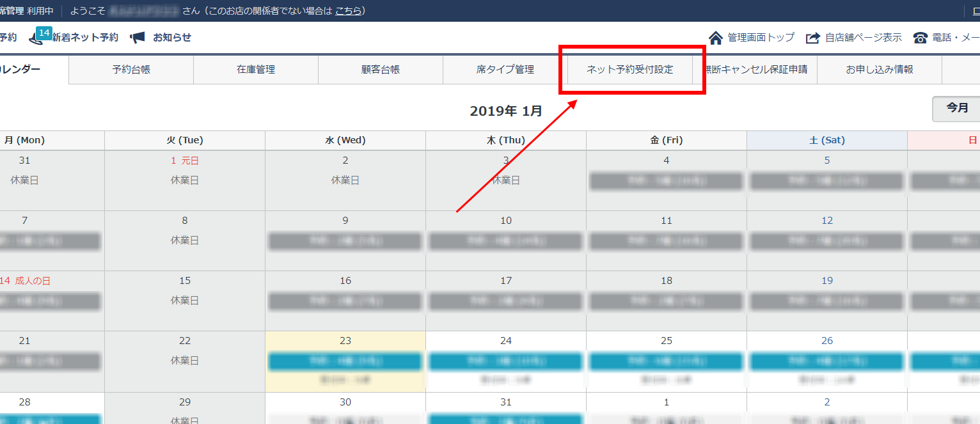
Task: Open the reservation bar on Wednesday the 9th
Action: pyautogui.click(x=345, y=241)
